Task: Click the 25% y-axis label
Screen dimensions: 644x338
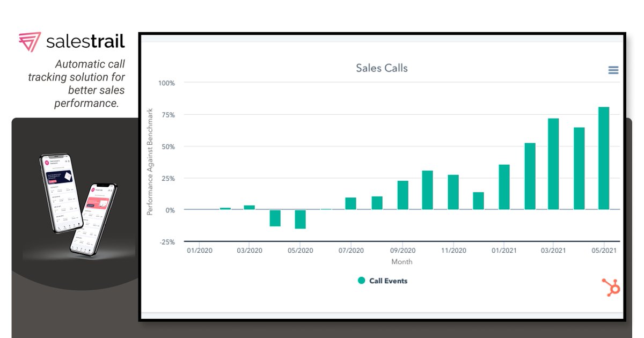Action: pyautogui.click(x=168, y=178)
